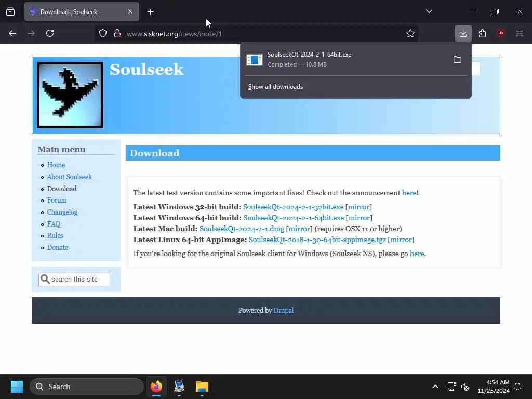Open the Firefox application menu
This screenshot has height=399, width=532.
(520, 33)
